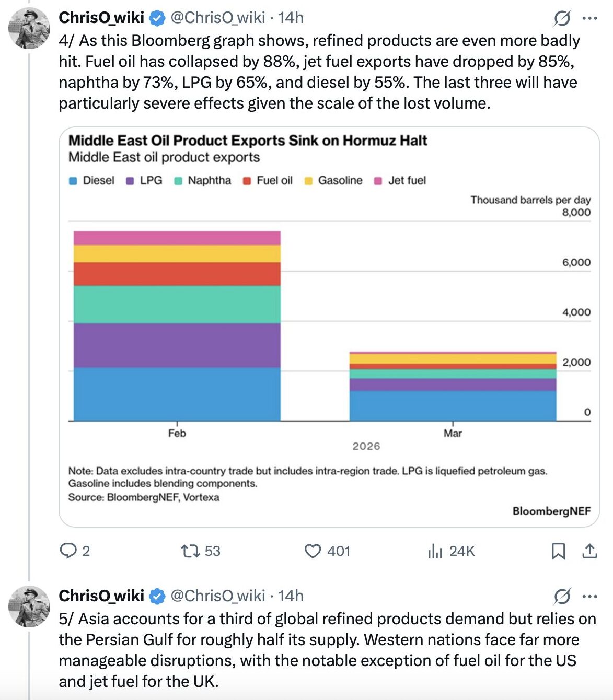The width and height of the screenshot is (613, 700).
Task: Click ChrisO_wiki display name on tweet 4
Action: [x=101, y=18]
